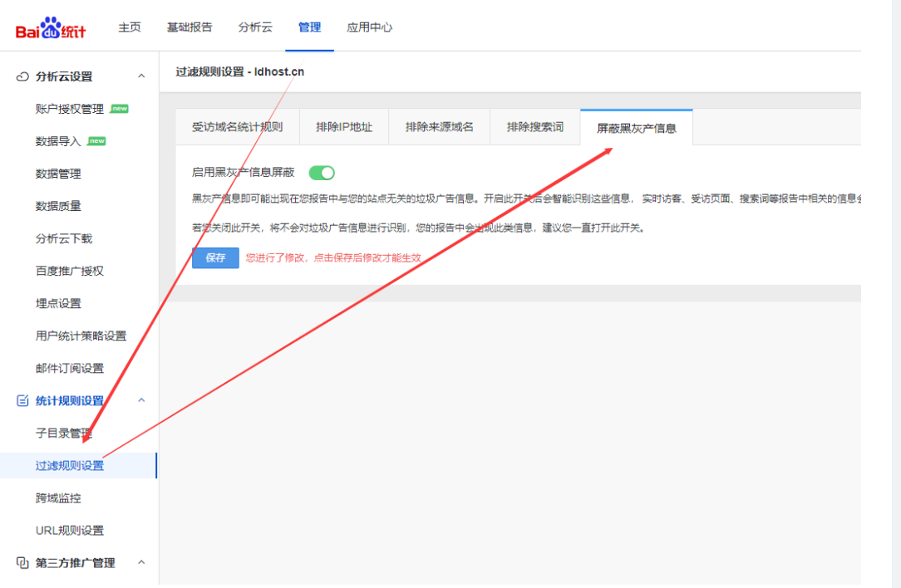Image resolution: width=901 pixels, height=588 pixels.
Task: Click the icon beside 第三方推广管理
Action: pyautogui.click(x=23, y=563)
